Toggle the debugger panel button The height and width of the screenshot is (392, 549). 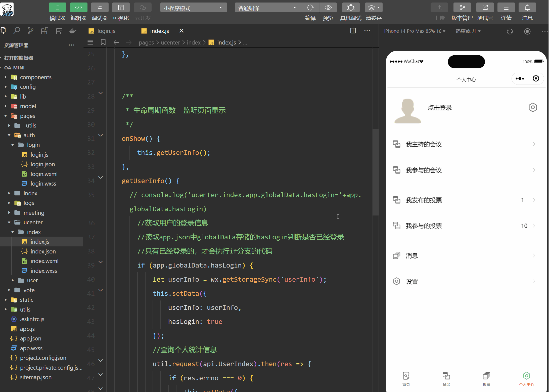[x=100, y=8]
